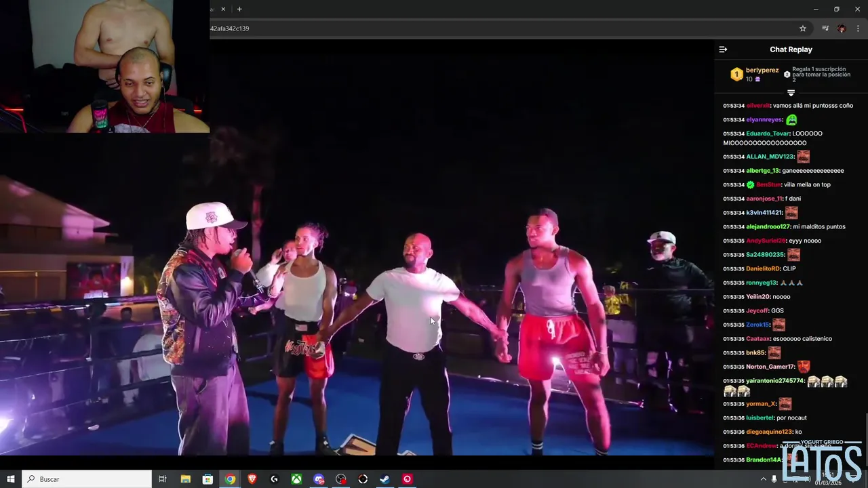Click Yeilin20 'noooo' message
The height and width of the screenshot is (488, 868).
(x=781, y=296)
